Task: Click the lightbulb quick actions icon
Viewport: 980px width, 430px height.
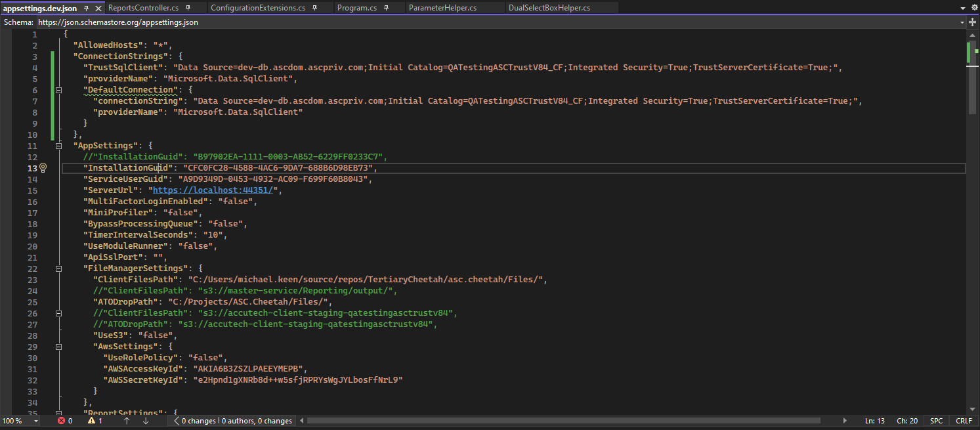Action: click(43, 168)
